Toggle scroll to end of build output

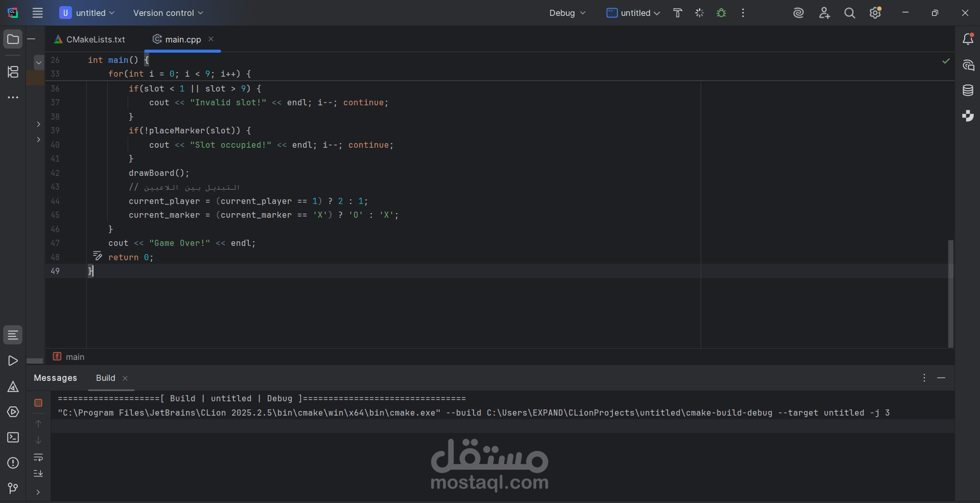coord(38,473)
